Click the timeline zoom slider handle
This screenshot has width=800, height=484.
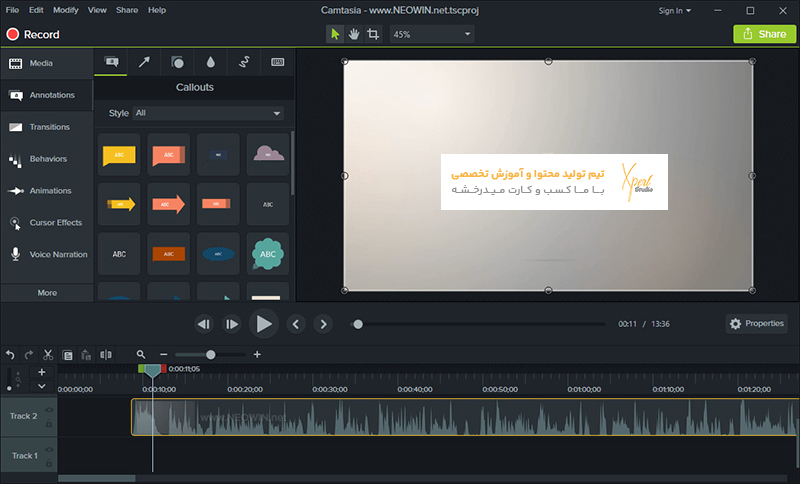[211, 354]
